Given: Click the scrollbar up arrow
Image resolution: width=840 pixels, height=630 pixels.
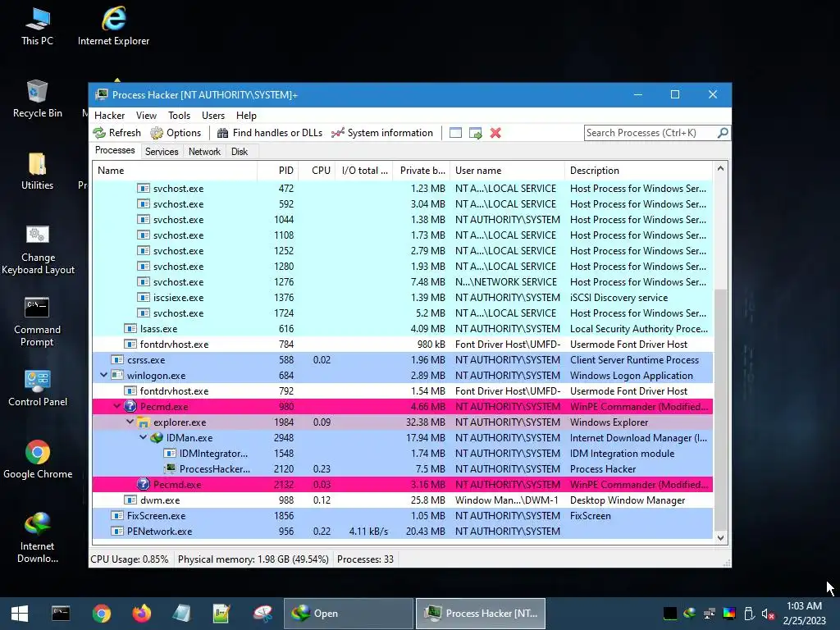Looking at the screenshot, I should pyautogui.click(x=720, y=169).
